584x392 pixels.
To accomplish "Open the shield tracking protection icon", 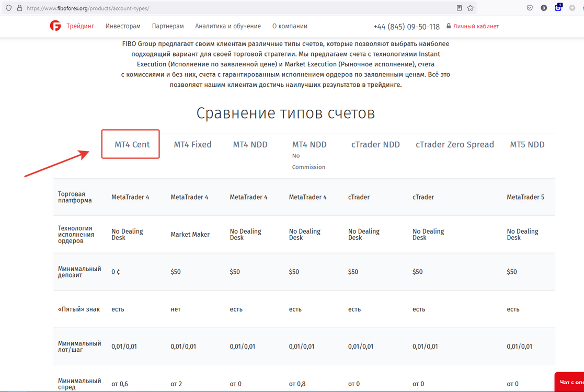I will click(8, 8).
